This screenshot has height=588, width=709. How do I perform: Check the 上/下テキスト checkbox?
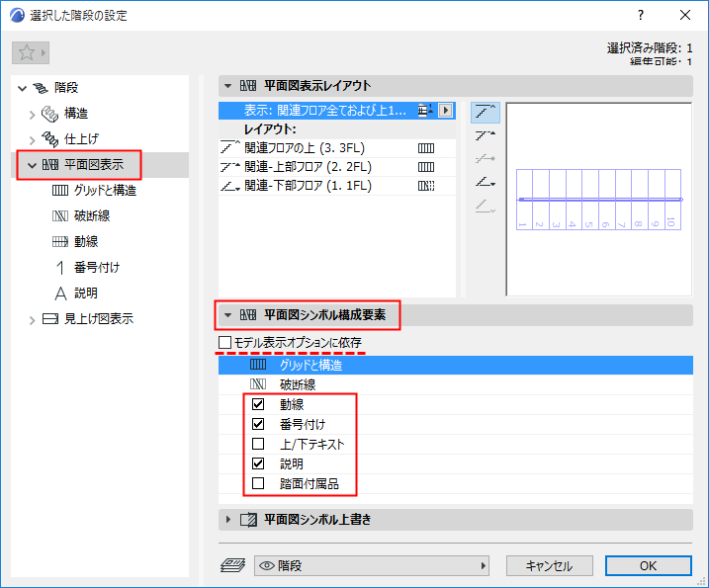point(258,444)
